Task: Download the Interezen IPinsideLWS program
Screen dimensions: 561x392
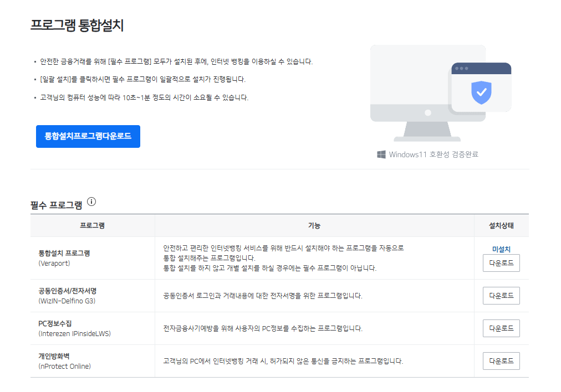Action: coord(501,328)
